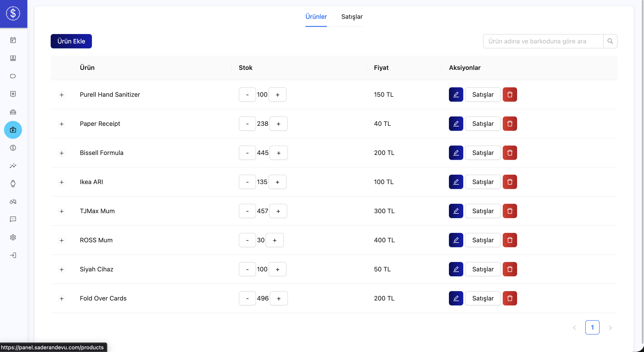644x352 pixels.
Task: Switch to the Satışlar tab
Action: (x=352, y=17)
